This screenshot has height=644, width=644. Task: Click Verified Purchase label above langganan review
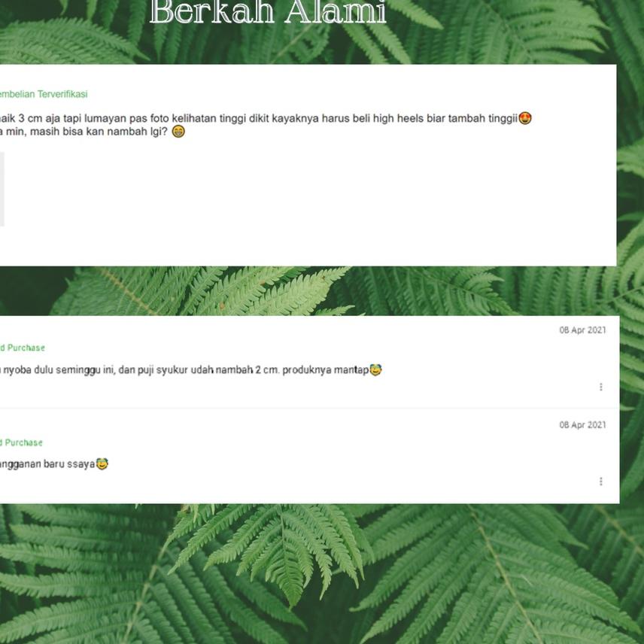tap(21, 442)
